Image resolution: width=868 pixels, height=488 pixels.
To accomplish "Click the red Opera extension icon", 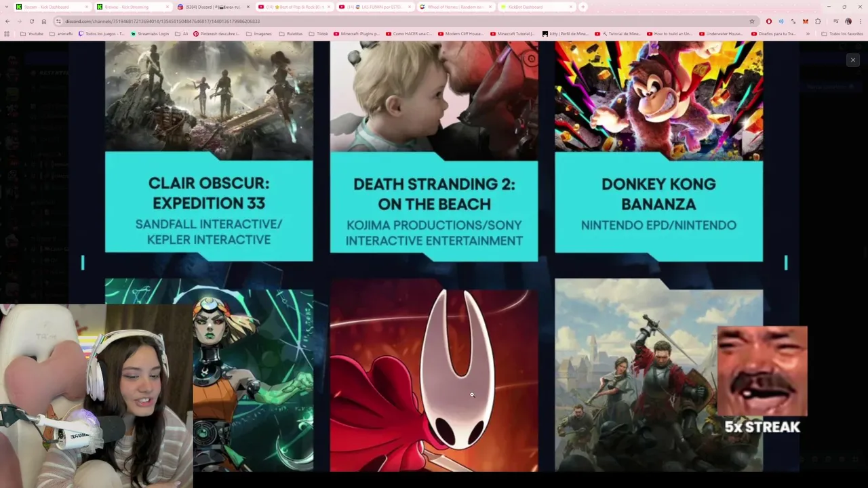I will click(768, 21).
